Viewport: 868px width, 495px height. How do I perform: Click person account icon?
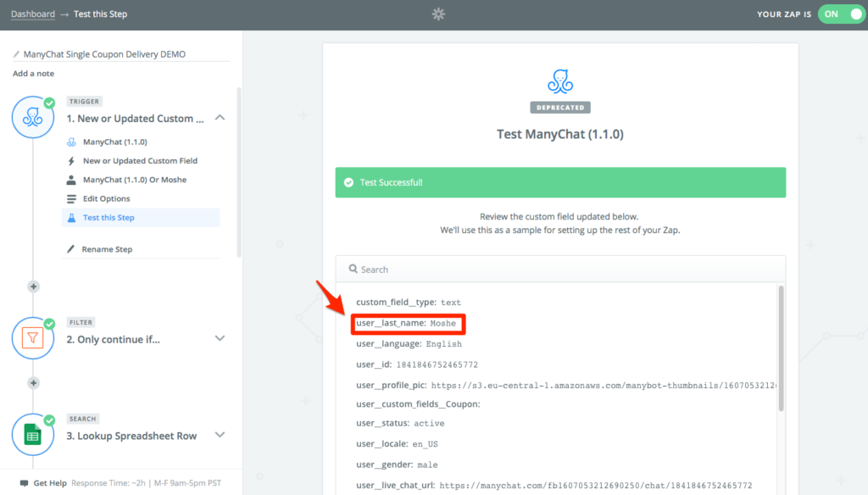click(71, 180)
